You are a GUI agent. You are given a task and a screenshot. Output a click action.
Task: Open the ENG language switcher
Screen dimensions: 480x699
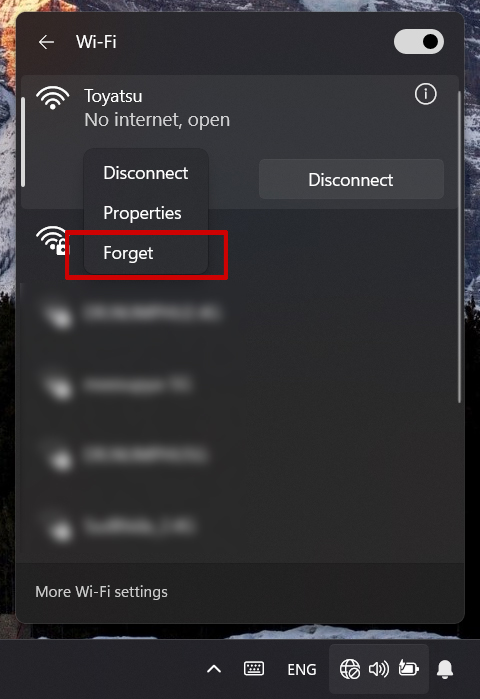tap(302, 669)
